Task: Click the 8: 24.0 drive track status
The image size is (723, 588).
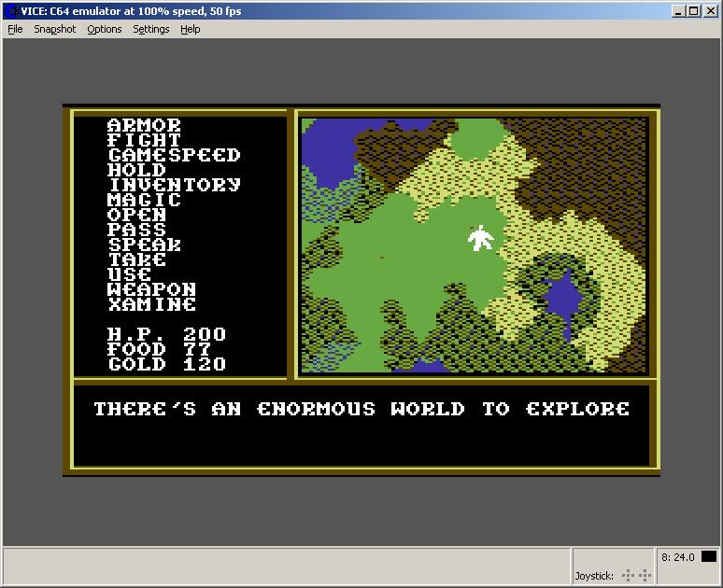Action: 677,556
